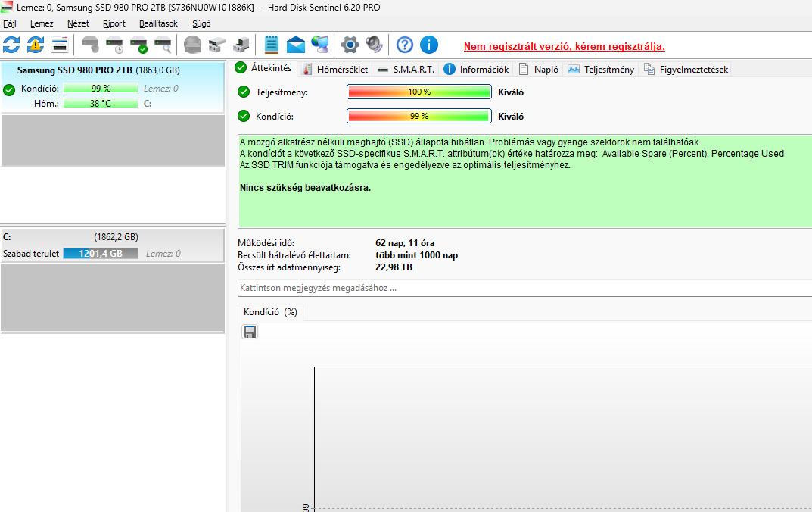Switch to the Információk tab

click(x=477, y=69)
